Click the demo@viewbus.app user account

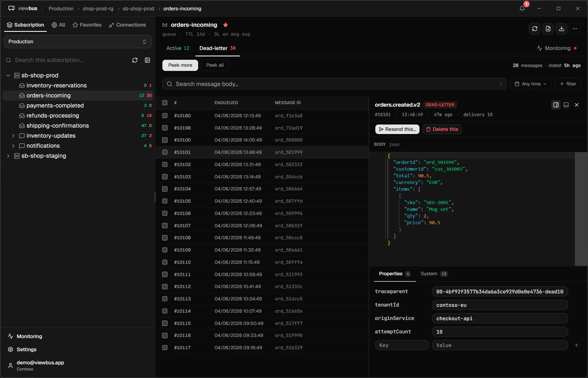coord(36,365)
